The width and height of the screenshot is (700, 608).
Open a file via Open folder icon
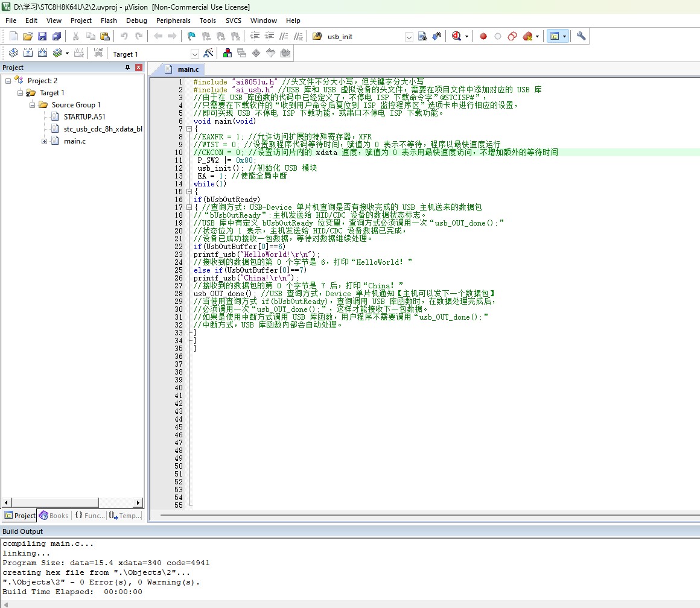[28, 36]
